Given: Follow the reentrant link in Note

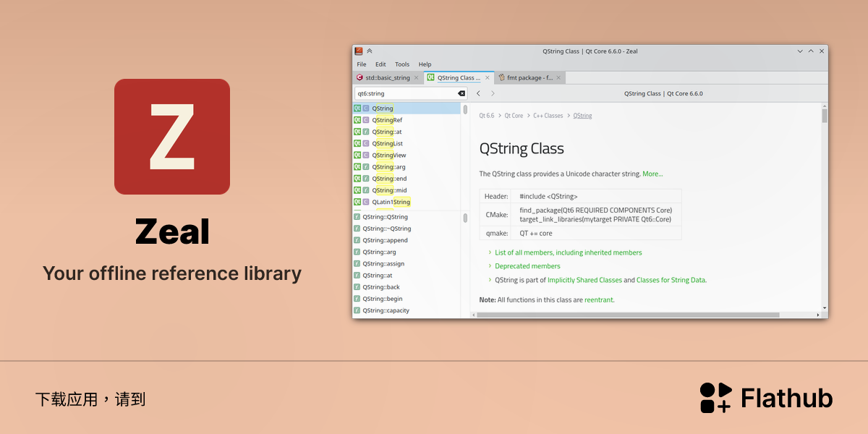Looking at the screenshot, I should (x=599, y=299).
